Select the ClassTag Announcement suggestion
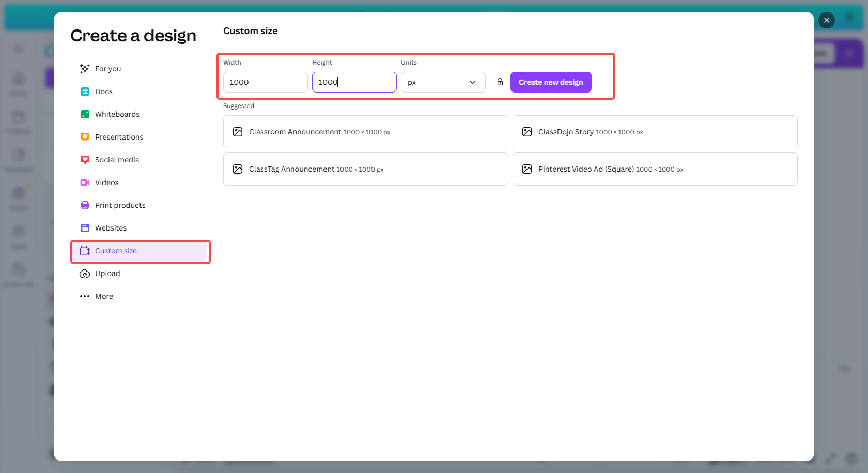Image resolution: width=868 pixels, height=473 pixels. click(365, 169)
